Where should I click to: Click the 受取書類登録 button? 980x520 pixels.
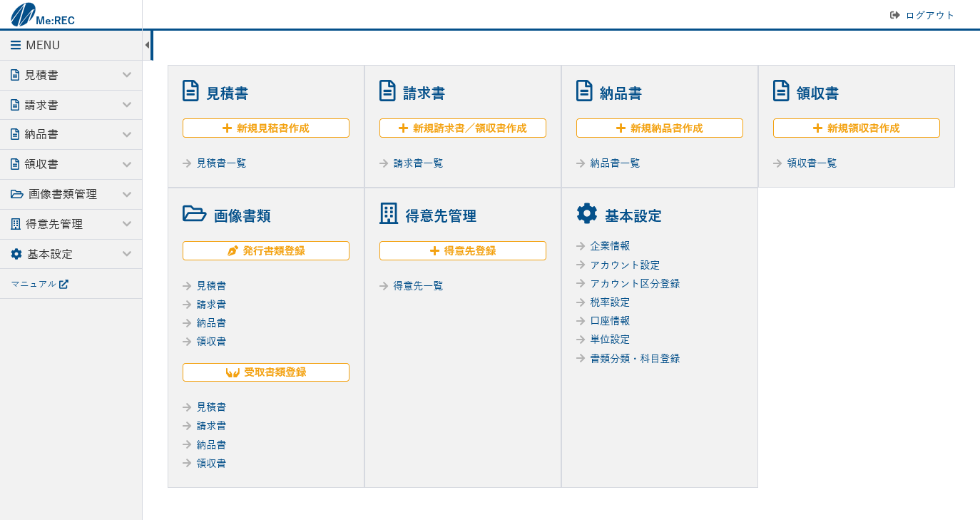point(266,372)
